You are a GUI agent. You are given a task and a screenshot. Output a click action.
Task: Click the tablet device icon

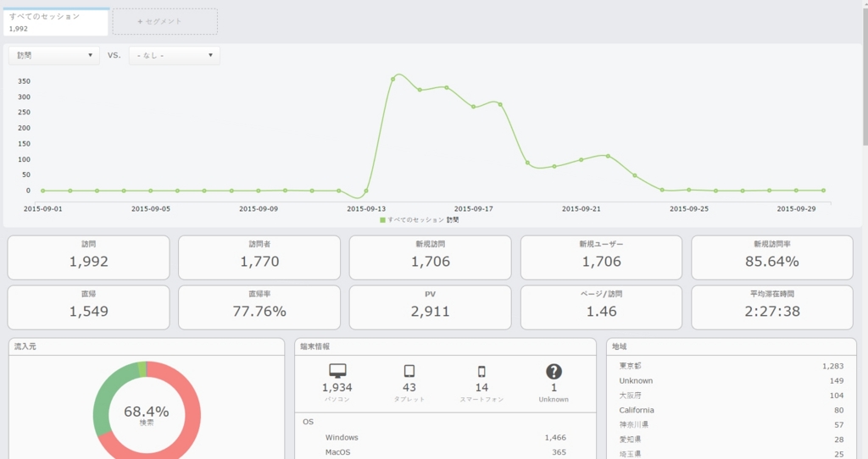[x=409, y=371]
